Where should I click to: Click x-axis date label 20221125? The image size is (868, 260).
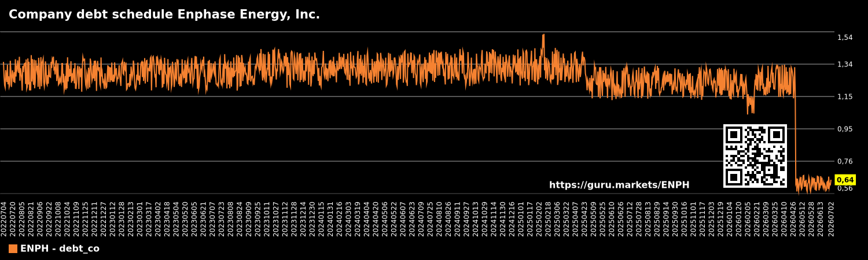click(x=86, y=219)
